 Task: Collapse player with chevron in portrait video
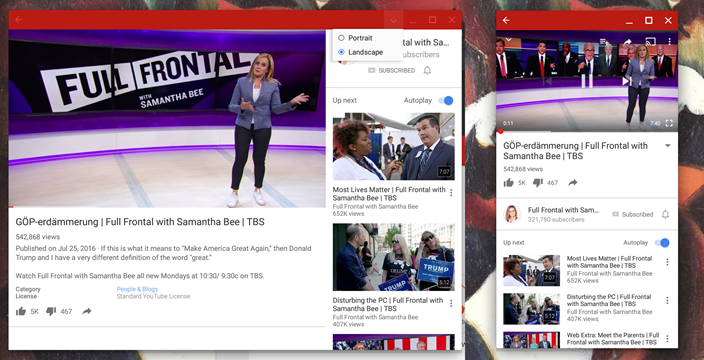pos(508,40)
